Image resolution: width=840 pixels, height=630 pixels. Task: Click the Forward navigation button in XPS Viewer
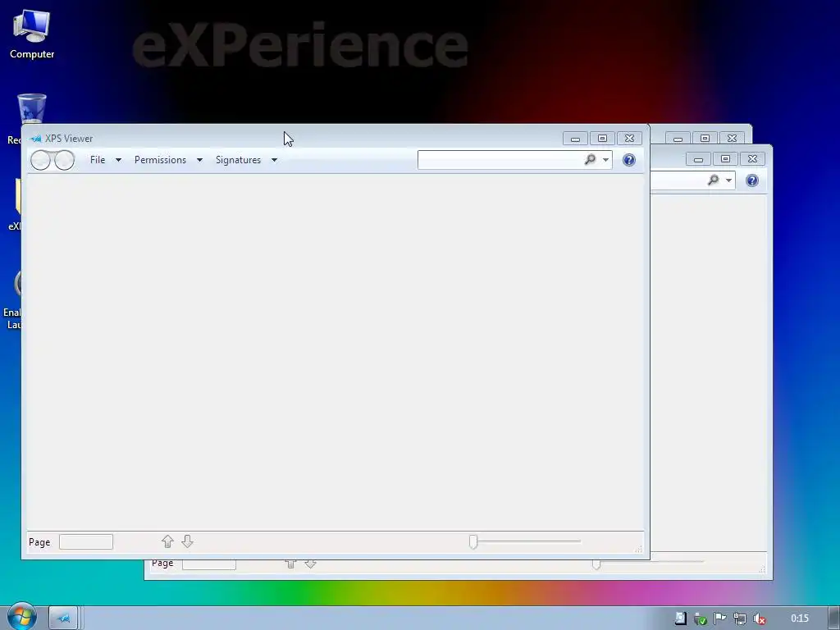click(x=64, y=160)
